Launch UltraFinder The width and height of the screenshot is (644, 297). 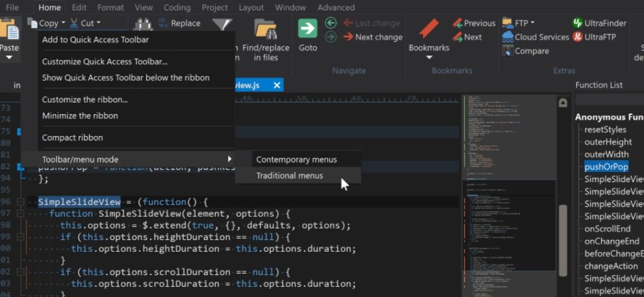click(x=599, y=23)
